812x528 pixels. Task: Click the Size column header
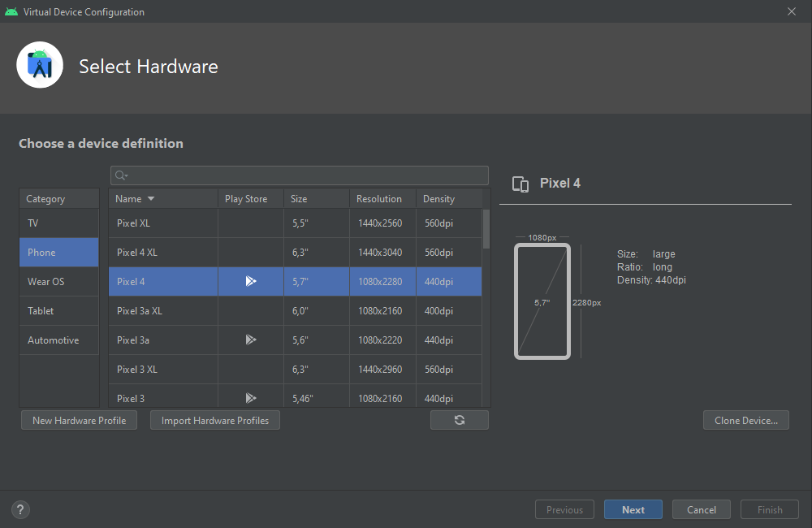(317, 198)
